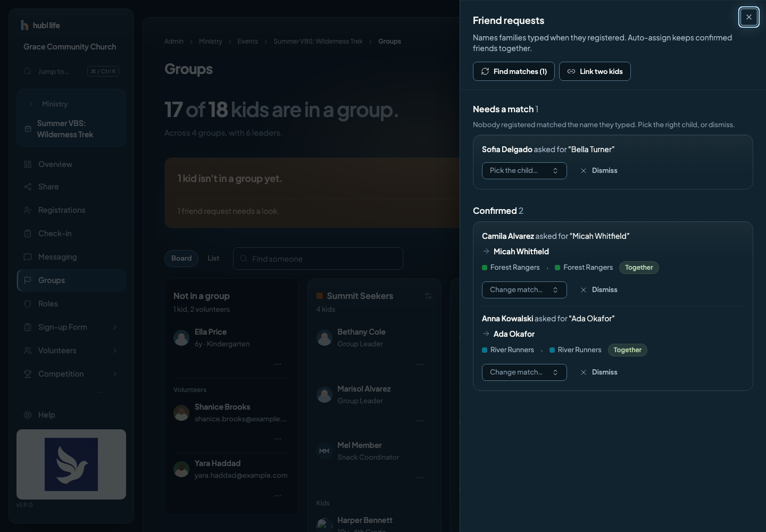
Task: Open more options for Shanice Brooks
Action: [278, 439]
